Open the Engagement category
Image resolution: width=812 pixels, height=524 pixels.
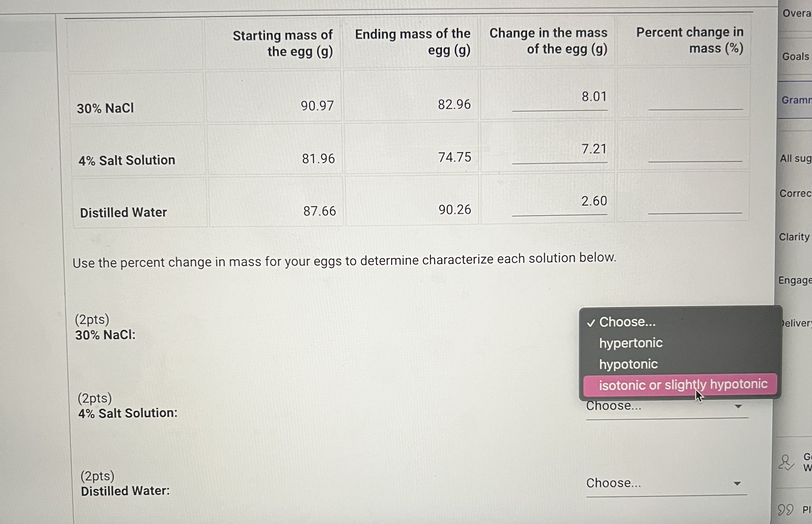click(x=795, y=280)
